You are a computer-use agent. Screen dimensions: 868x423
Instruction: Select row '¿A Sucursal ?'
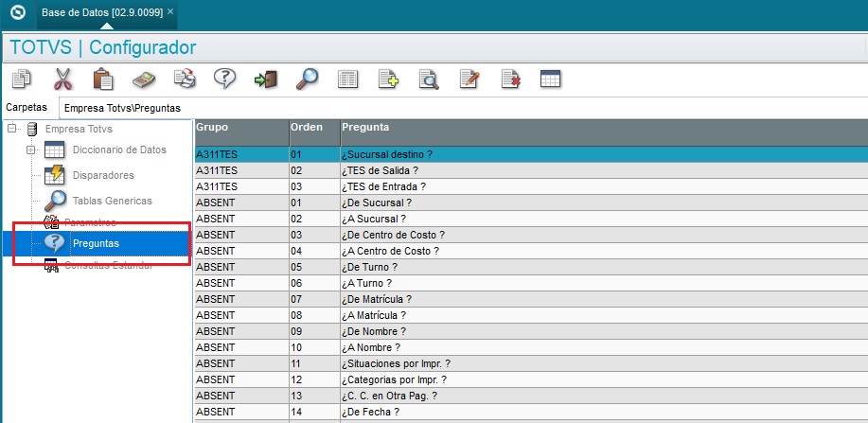click(x=531, y=219)
